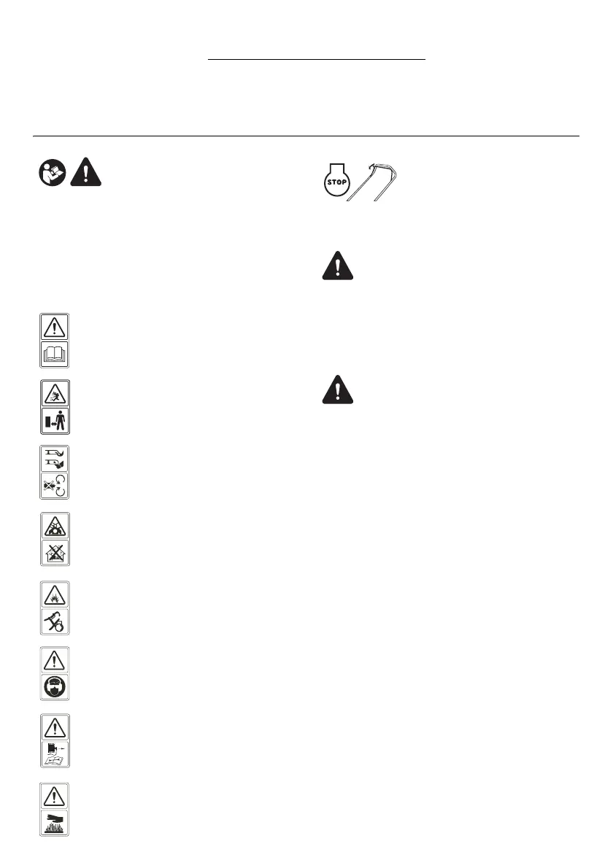The height and width of the screenshot is (868, 613).
Task: Select the thrown objects warning triangle
Action: (55, 394)
